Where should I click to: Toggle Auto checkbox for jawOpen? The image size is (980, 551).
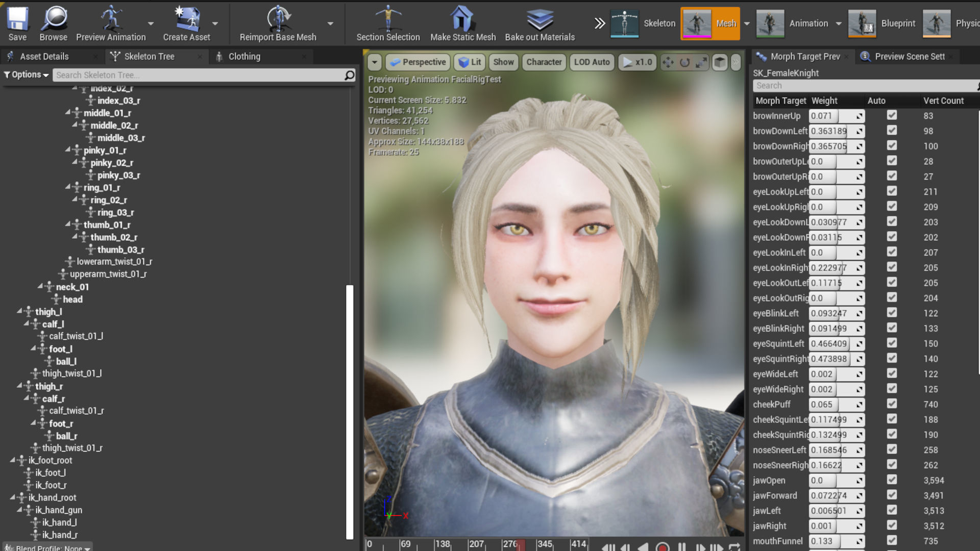coord(892,480)
